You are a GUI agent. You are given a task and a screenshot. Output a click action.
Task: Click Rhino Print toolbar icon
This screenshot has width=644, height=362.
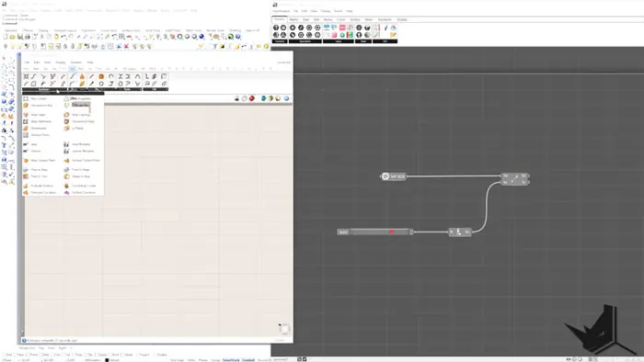[x=27, y=37]
